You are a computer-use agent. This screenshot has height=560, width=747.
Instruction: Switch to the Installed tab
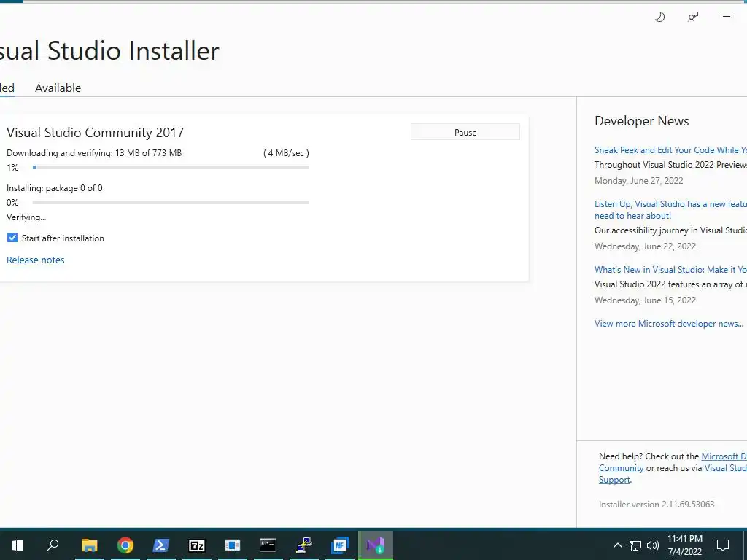pos(7,88)
